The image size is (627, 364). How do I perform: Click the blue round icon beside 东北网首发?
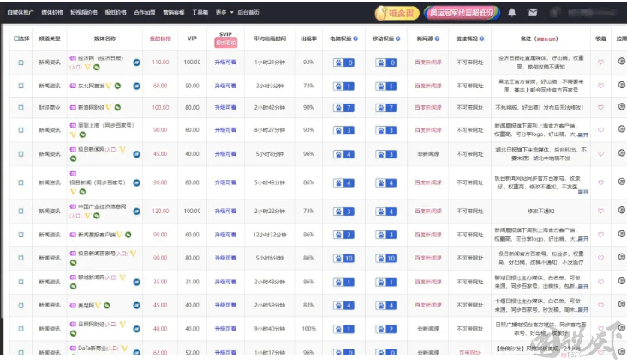137,86
